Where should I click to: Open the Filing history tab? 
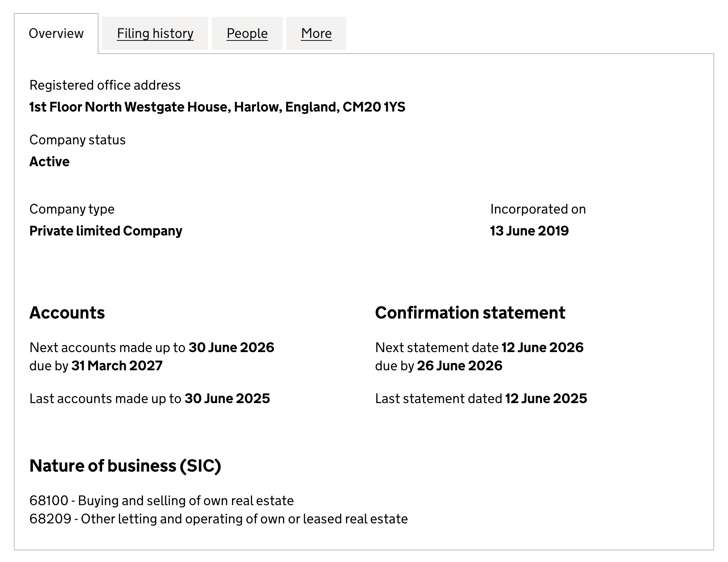(155, 34)
